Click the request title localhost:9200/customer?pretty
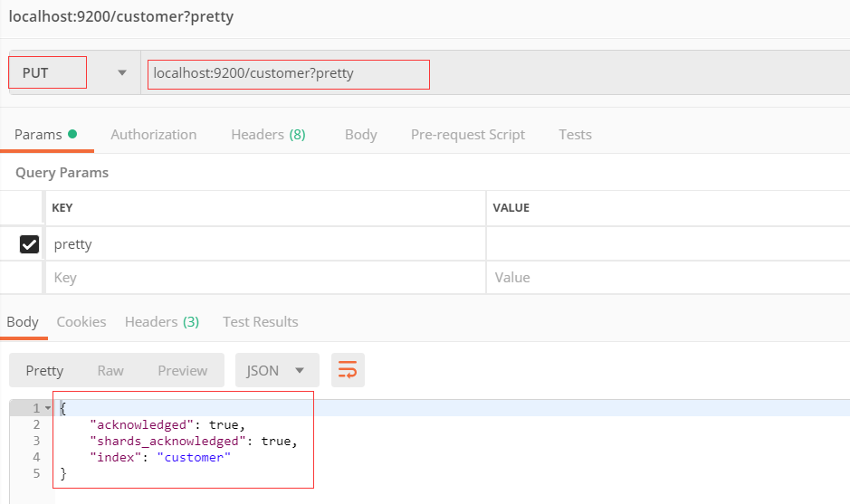 [x=121, y=16]
